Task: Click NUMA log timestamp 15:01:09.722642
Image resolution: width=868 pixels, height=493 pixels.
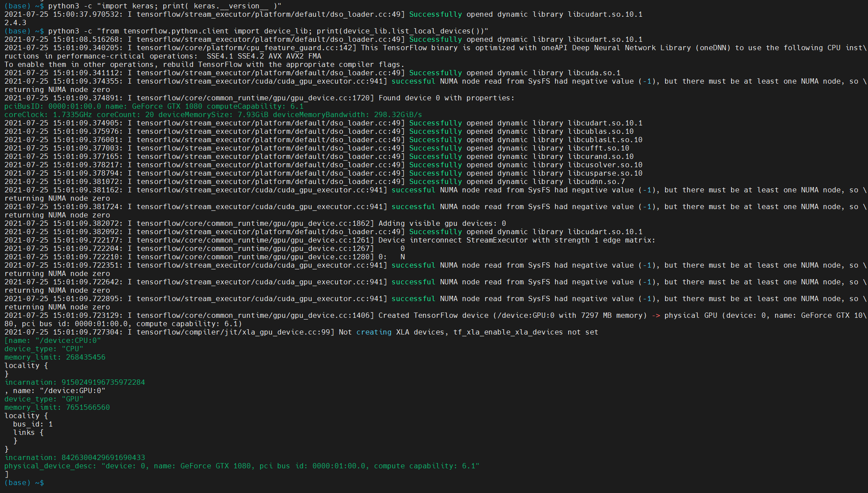Action: (x=86, y=282)
